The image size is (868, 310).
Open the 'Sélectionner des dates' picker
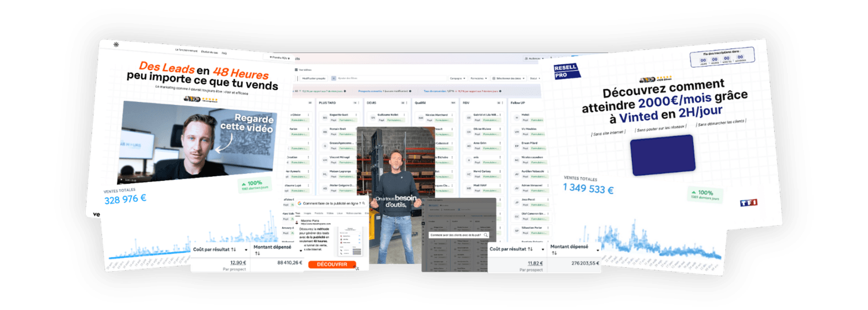507,77
